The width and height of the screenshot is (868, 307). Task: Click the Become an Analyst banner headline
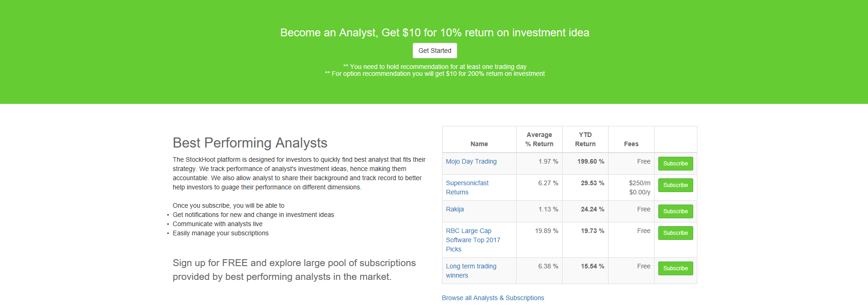point(434,33)
